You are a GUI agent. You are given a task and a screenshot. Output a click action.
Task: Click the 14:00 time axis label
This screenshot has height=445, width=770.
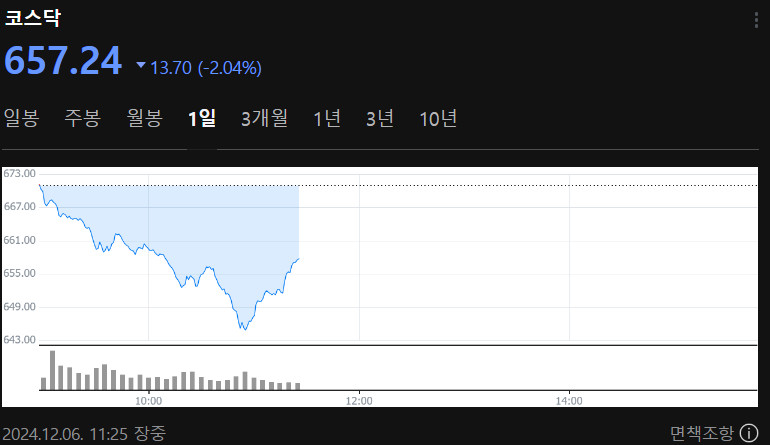pos(569,400)
